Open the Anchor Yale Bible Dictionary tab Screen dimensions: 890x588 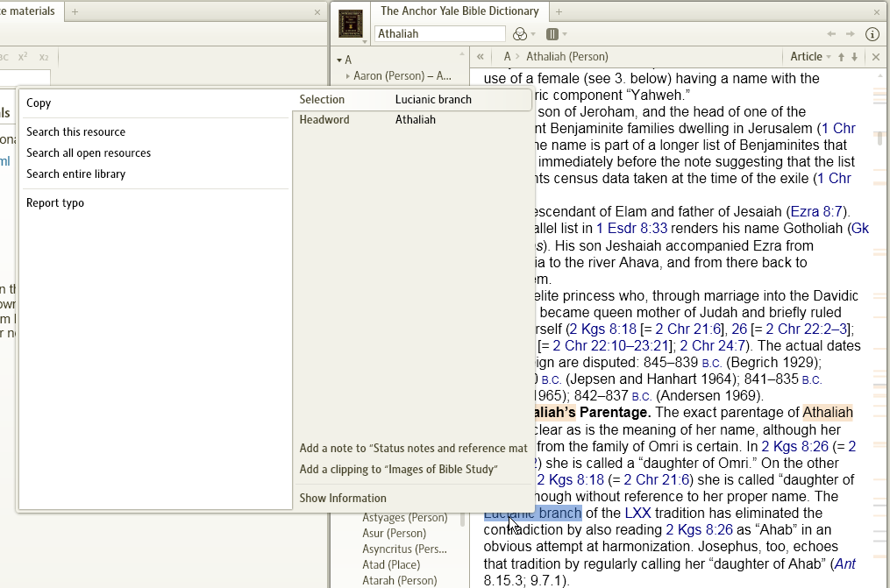click(459, 11)
